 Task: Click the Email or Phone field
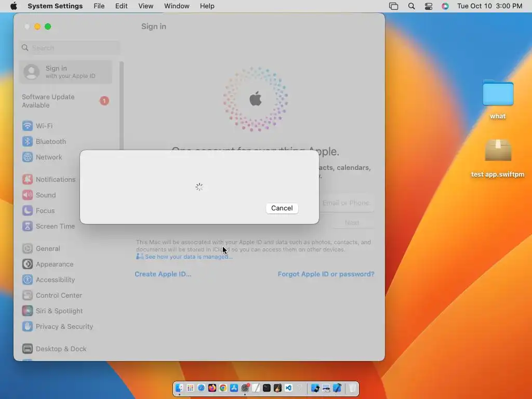(x=346, y=203)
